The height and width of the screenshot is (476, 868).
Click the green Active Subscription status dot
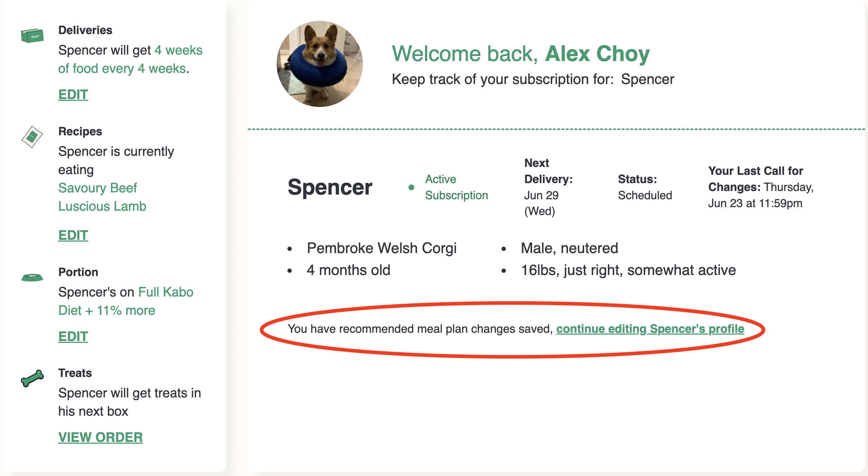[x=411, y=187]
